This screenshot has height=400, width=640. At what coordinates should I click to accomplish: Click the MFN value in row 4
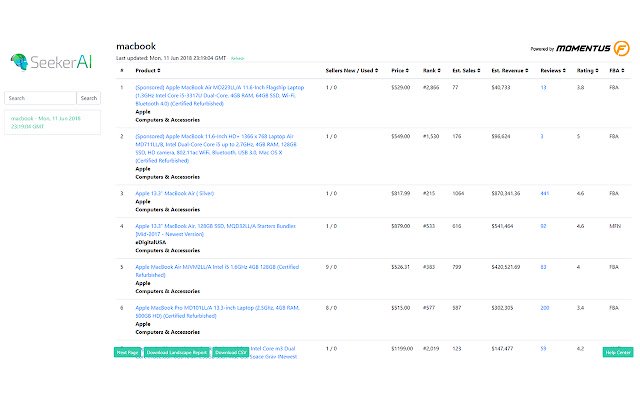(615, 226)
